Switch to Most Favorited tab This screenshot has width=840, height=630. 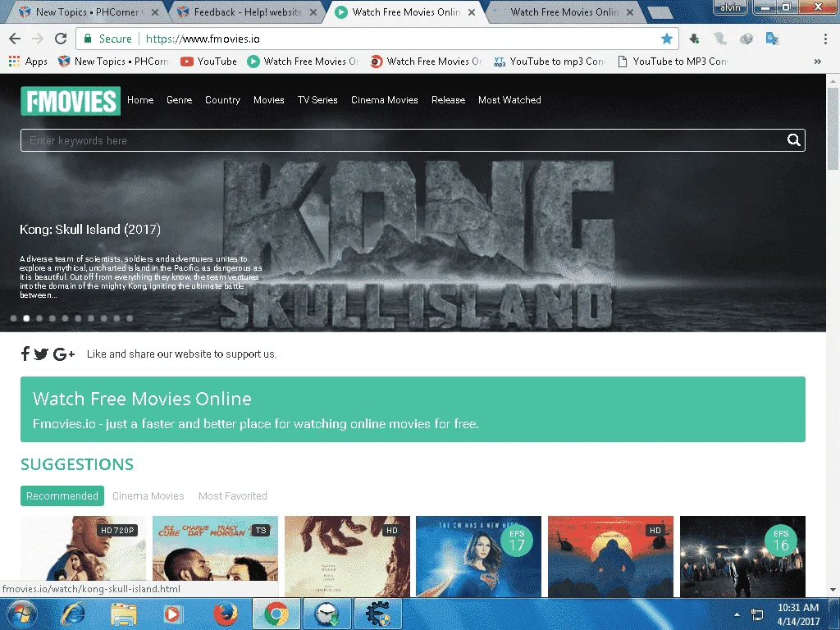tap(232, 496)
